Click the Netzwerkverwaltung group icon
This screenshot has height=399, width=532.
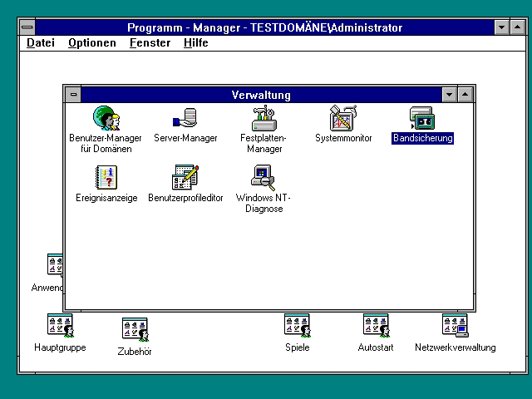point(456,325)
